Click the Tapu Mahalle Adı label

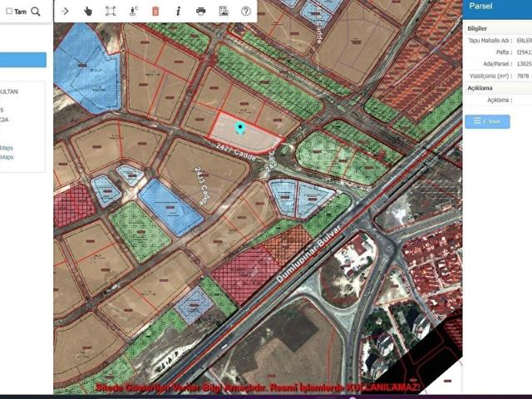click(490, 41)
